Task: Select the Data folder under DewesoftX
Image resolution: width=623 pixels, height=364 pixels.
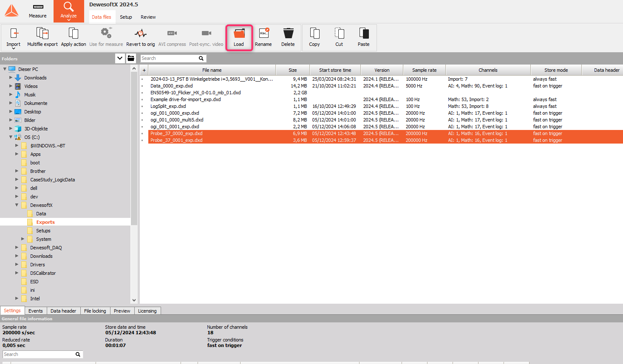Action: [41, 214]
